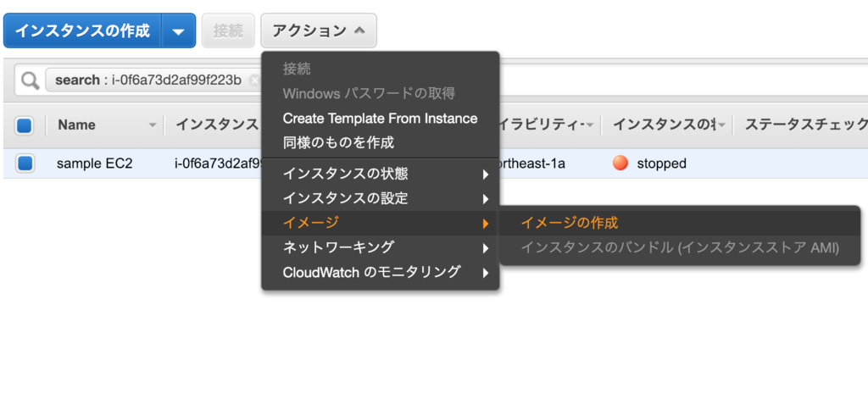868x410 pixels.
Task: Click インスタンスのバンドル (インスタンスストア AMI)
Action: tap(680, 247)
